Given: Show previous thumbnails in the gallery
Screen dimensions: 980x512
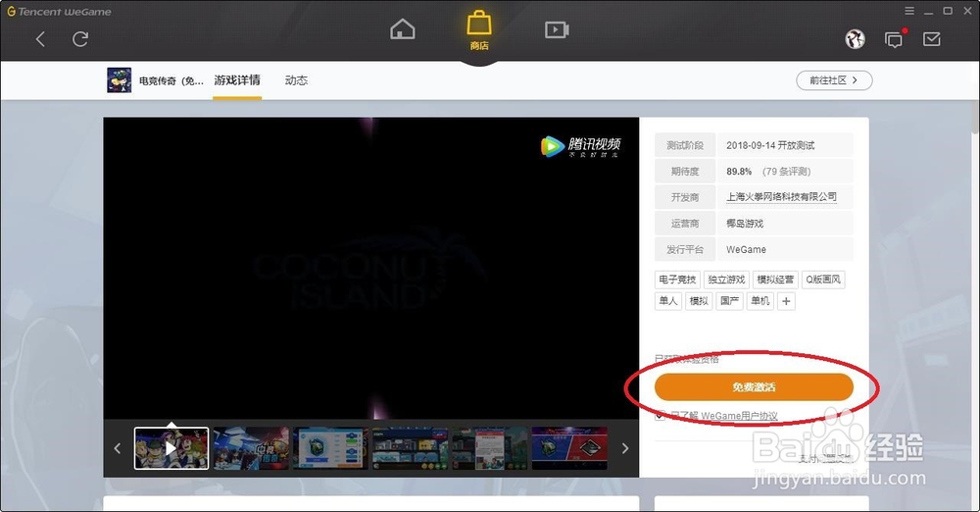Looking at the screenshot, I should point(117,448).
